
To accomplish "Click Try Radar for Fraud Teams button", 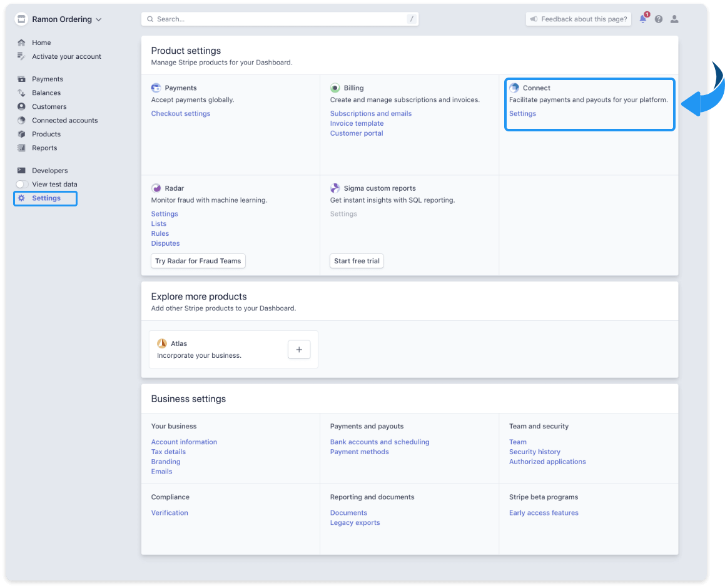I will coord(198,261).
